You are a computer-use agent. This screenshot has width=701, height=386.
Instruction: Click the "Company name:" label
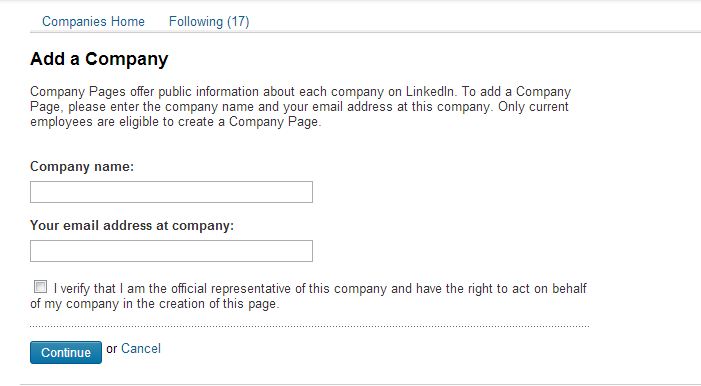point(82,166)
